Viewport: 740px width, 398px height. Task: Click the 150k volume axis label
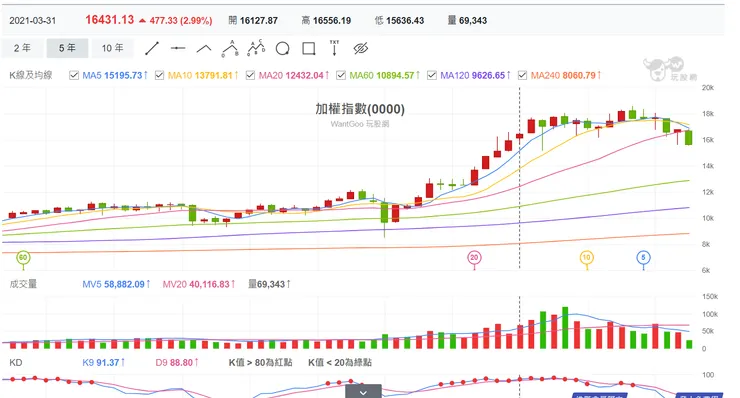(x=710, y=296)
